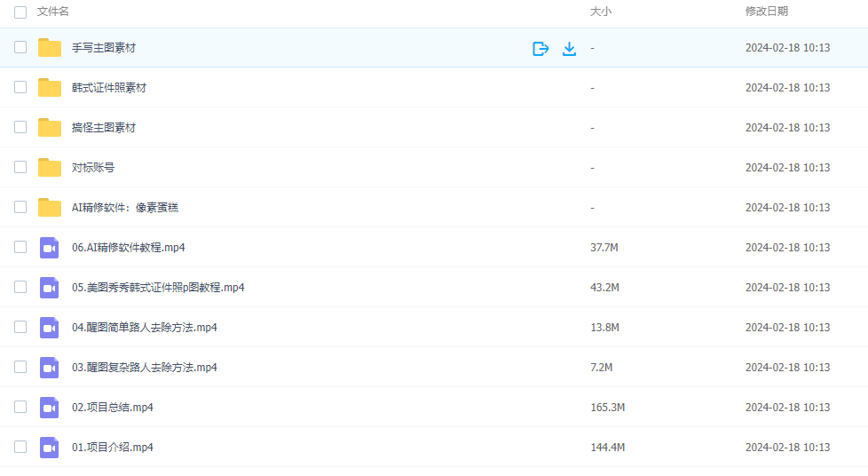
Task: Open the AI精修软件：像素蛋糕 folder name
Action: coord(125,208)
